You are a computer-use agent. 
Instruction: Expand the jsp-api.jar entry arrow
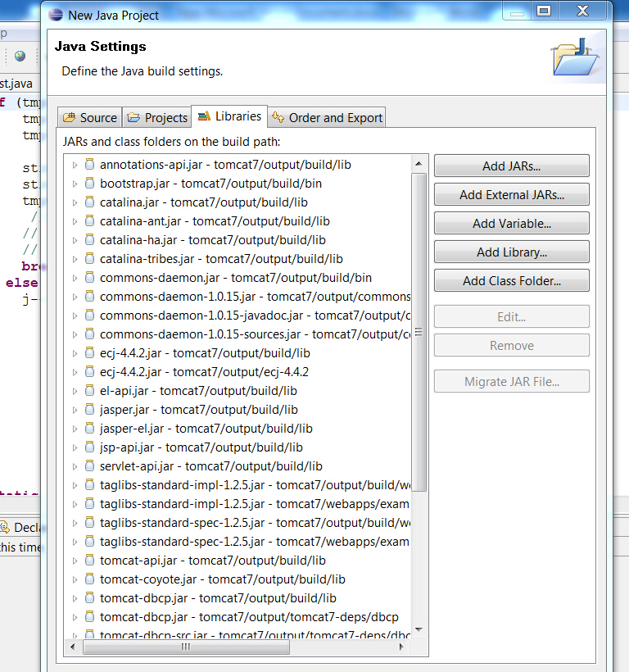click(x=75, y=447)
